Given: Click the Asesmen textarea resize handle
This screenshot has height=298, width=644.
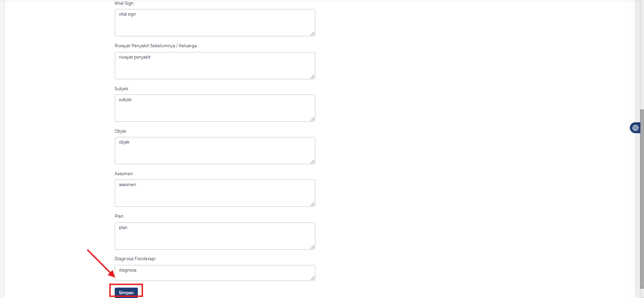Looking at the screenshot, I should 313,204.
